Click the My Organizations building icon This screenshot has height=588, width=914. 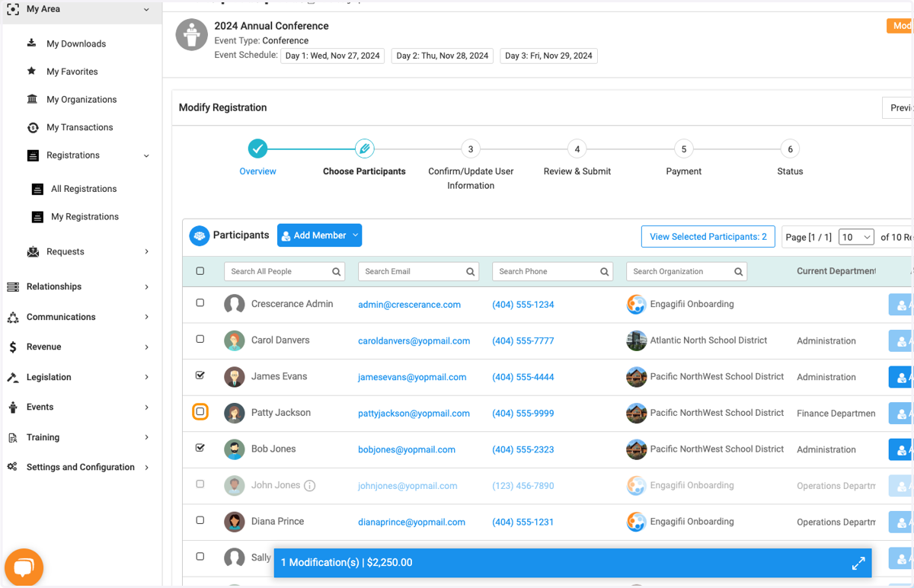tap(32, 99)
